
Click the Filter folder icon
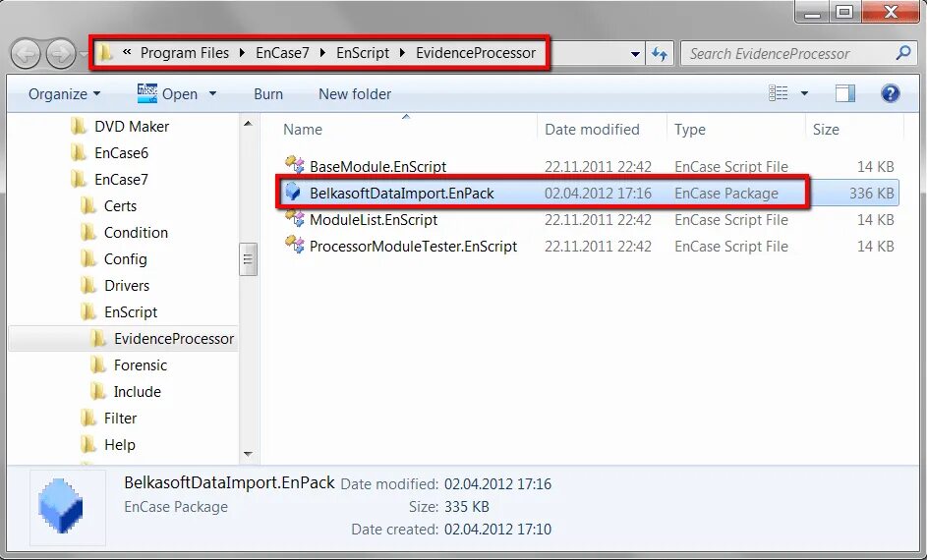[88, 419]
